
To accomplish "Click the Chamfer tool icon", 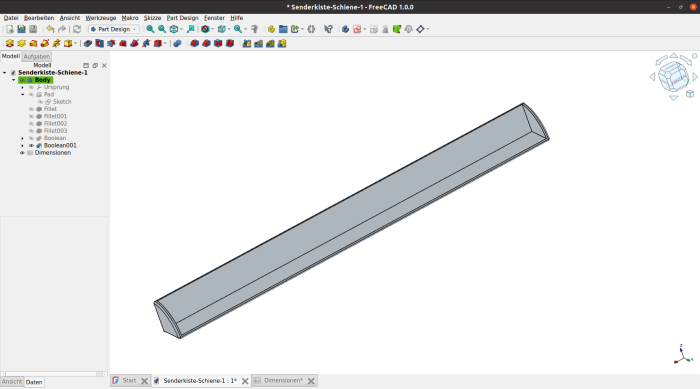I will click(206, 43).
